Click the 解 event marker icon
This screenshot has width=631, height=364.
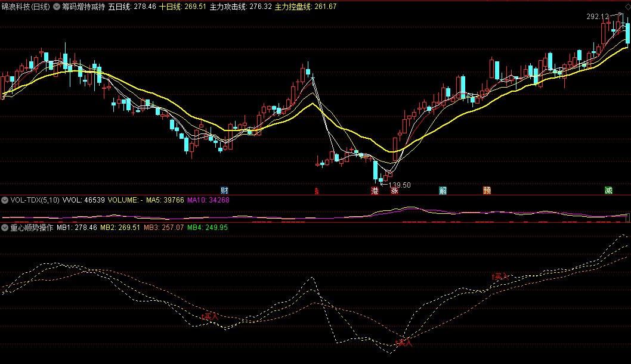(443, 191)
